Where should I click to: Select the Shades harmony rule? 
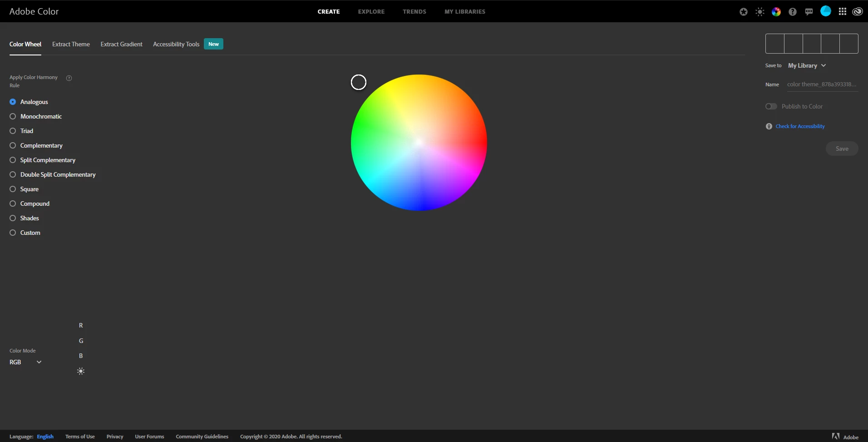coord(24,218)
